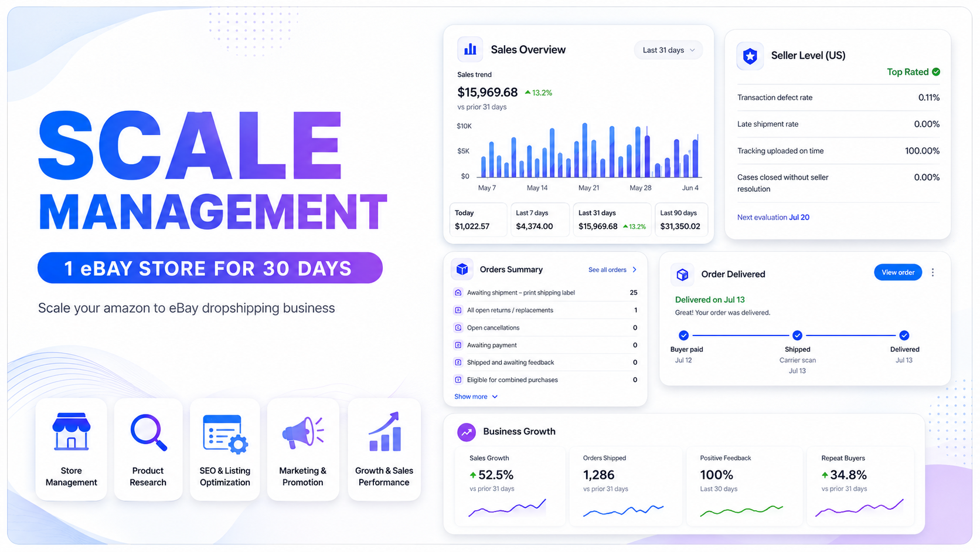Click the Positive Feedback 100% value
The width and height of the screenshot is (980, 552).
pos(717,475)
